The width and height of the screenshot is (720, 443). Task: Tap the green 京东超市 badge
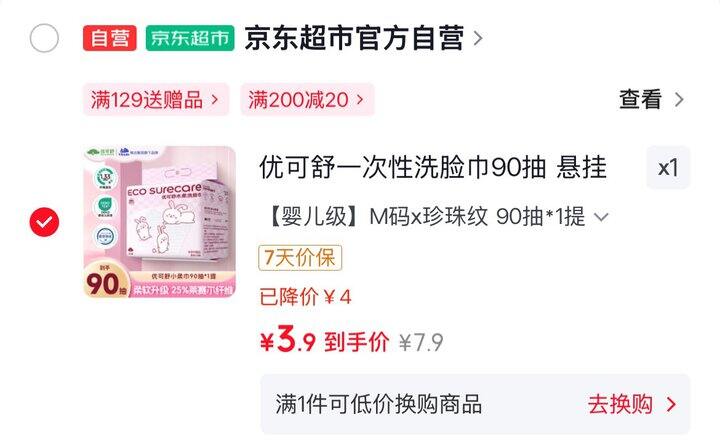(x=190, y=38)
